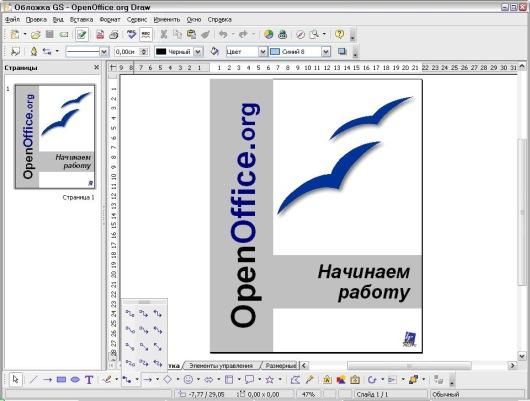Click the Paste clipboard icon
This screenshot has width=530, height=401.
[191, 34]
